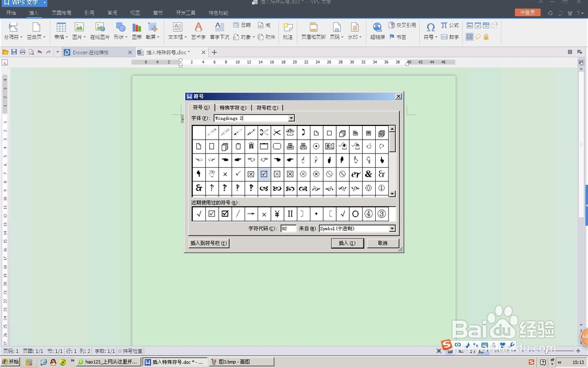Open 视图 view ribbon tab
This screenshot has width=588, height=368.
click(135, 13)
